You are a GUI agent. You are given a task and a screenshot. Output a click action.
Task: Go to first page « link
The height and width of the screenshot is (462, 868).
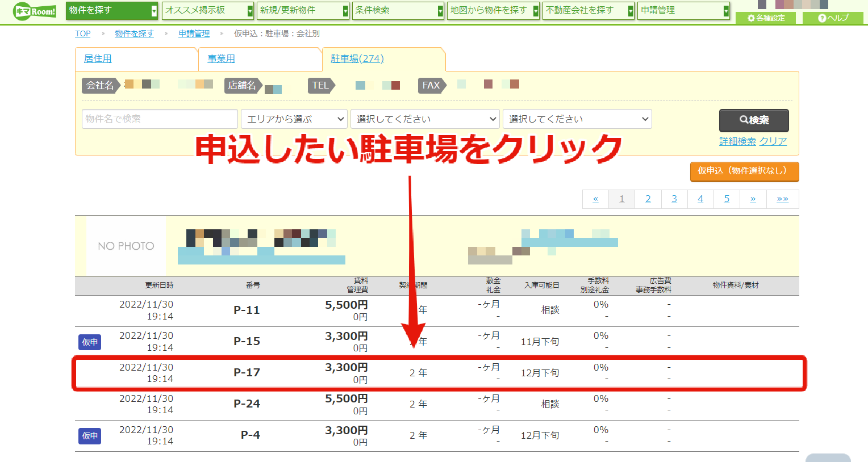(x=596, y=199)
